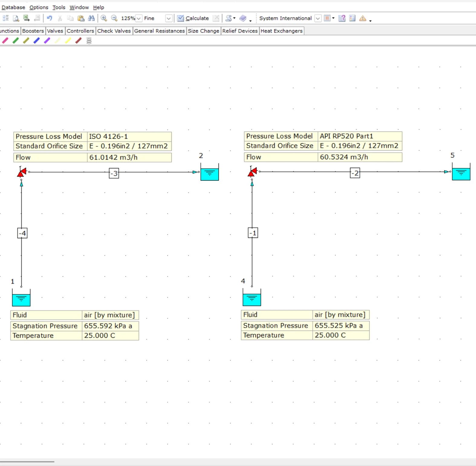Click the Export to Excel icon
This screenshot has height=466, width=476.
[x=26, y=18]
